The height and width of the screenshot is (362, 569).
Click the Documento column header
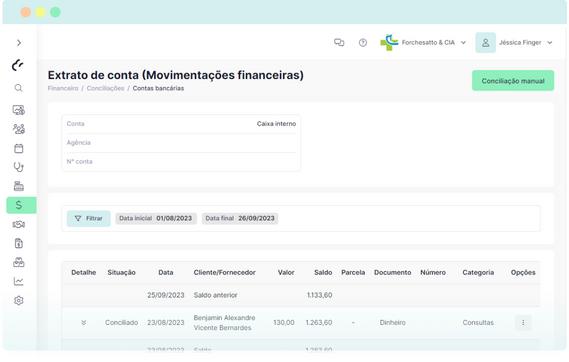[x=393, y=272]
